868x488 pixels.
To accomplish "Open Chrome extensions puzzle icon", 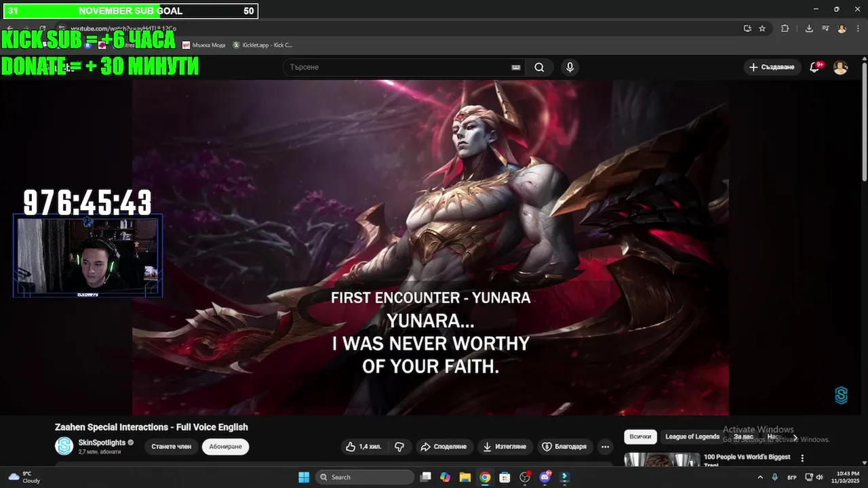I will [x=785, y=28].
